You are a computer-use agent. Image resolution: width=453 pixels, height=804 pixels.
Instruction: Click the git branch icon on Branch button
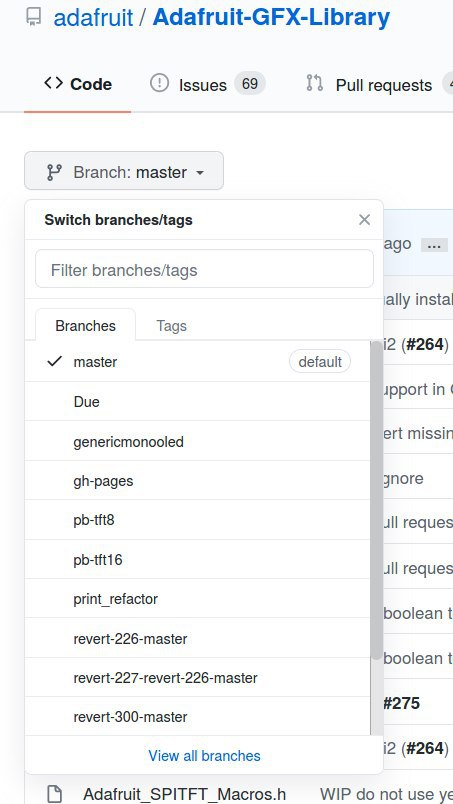click(x=54, y=172)
